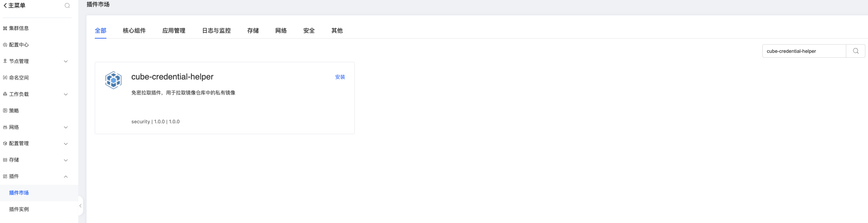Click the 策略 sidebar icon

click(5, 111)
